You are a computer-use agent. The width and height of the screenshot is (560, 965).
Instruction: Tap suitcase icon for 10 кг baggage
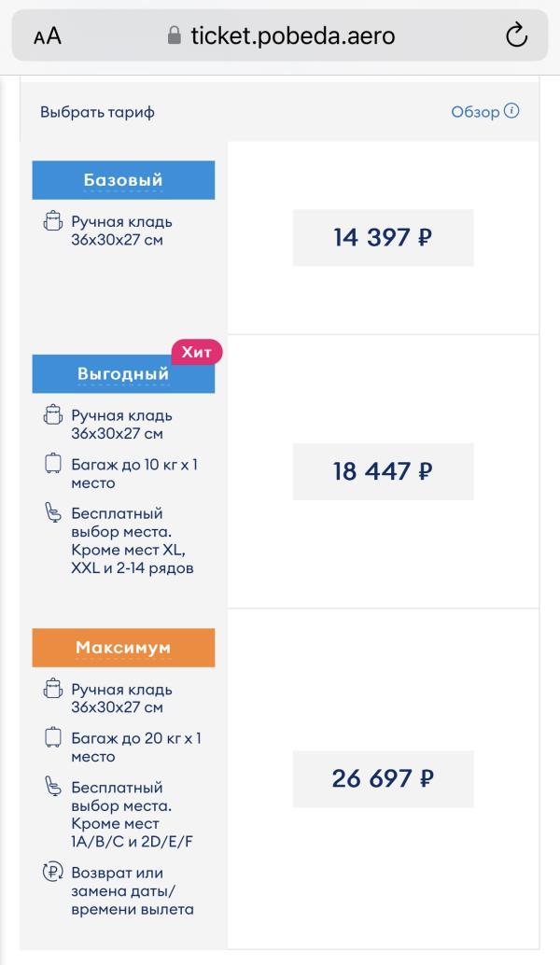coord(52,464)
